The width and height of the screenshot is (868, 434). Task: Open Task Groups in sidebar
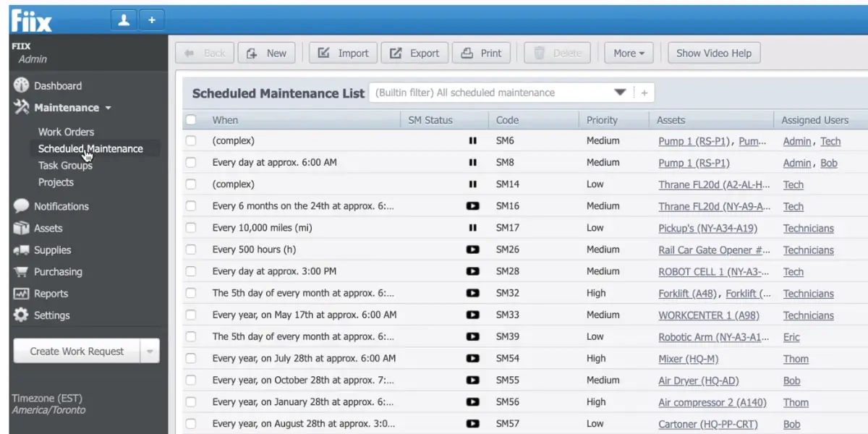[65, 166]
